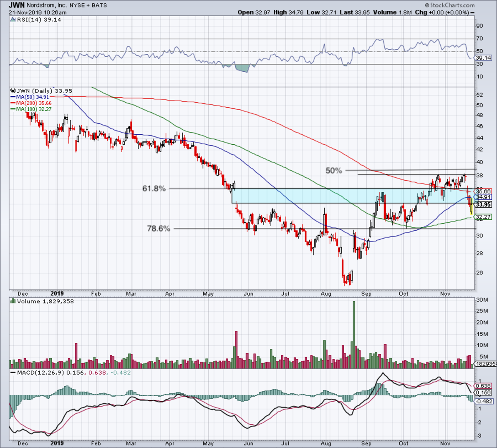
Task: Click the 28 label on price axis
Action: click(x=480, y=253)
